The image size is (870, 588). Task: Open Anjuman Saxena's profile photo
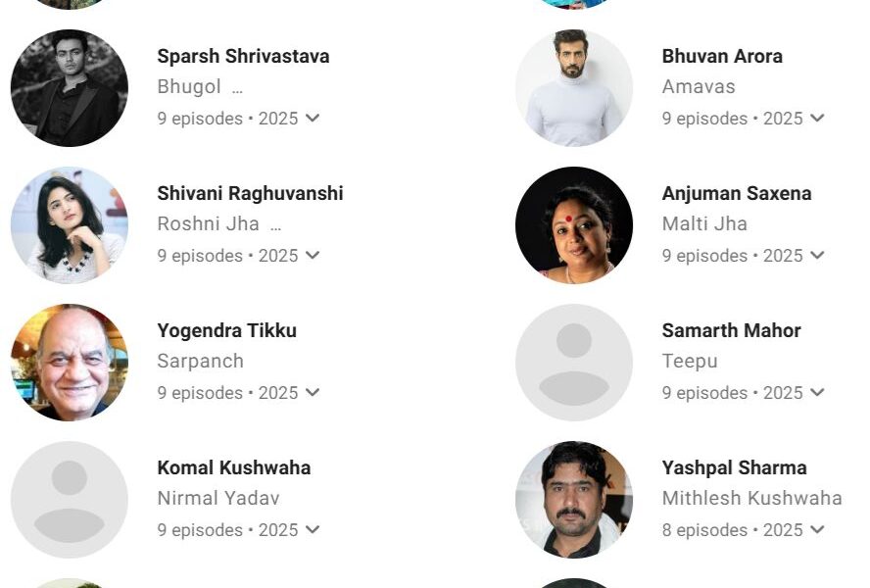tap(574, 225)
